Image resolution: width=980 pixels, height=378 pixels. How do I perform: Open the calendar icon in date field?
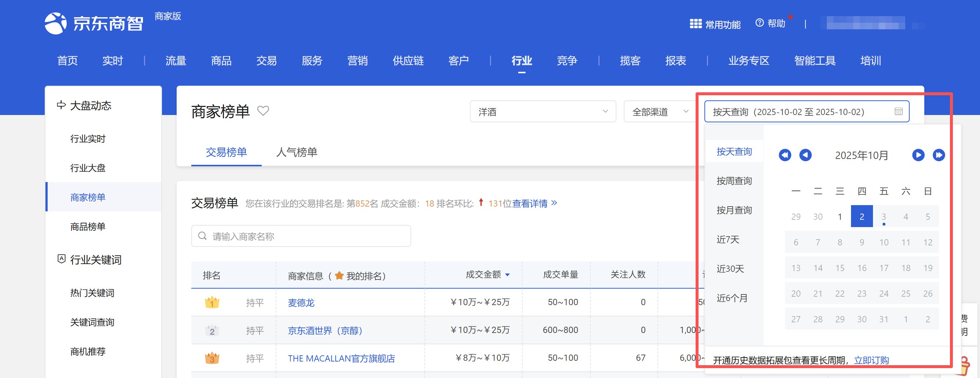click(898, 111)
